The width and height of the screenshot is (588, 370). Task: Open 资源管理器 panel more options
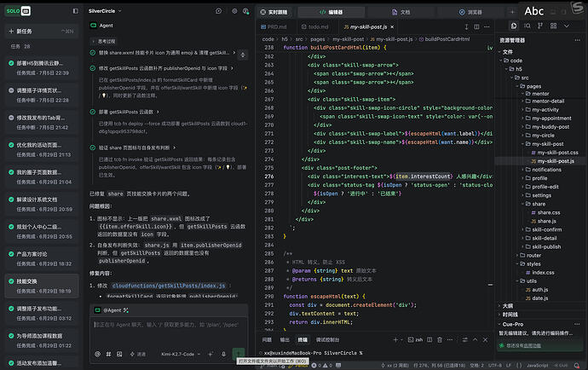(x=577, y=40)
